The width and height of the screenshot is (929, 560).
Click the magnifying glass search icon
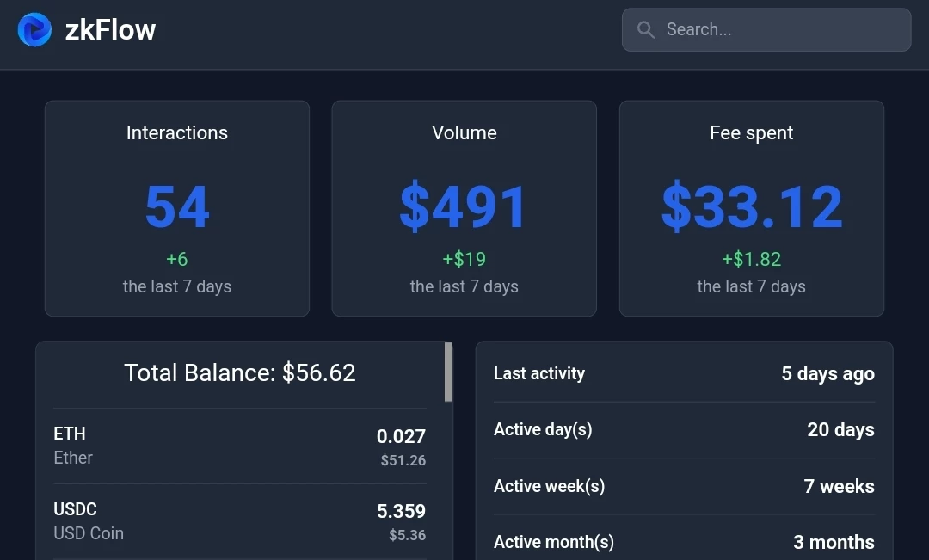645,29
